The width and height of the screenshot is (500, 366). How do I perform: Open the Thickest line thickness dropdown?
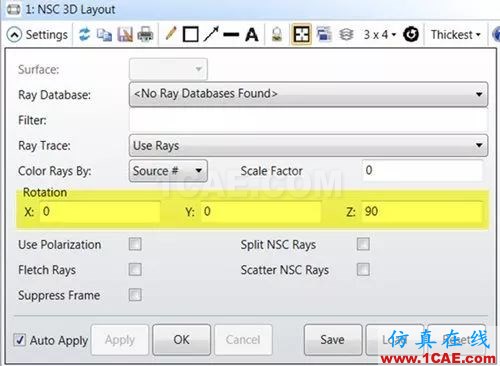[455, 34]
